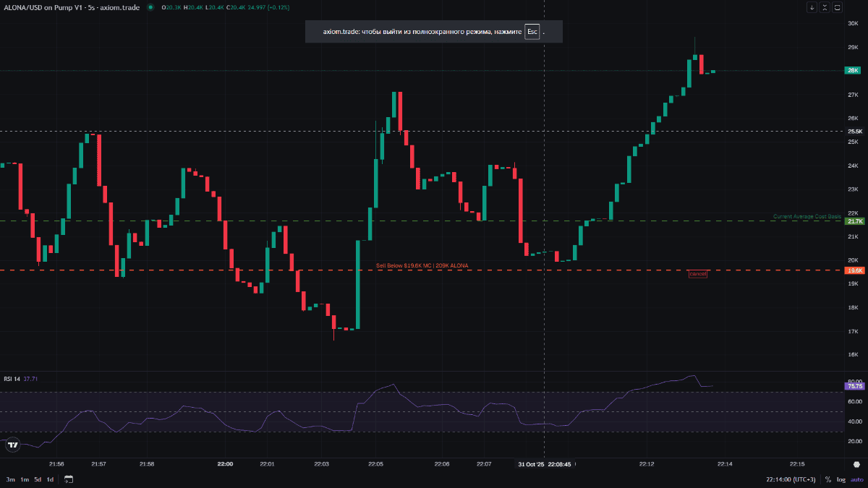Open chart settings gear icon near time axis

(856, 465)
